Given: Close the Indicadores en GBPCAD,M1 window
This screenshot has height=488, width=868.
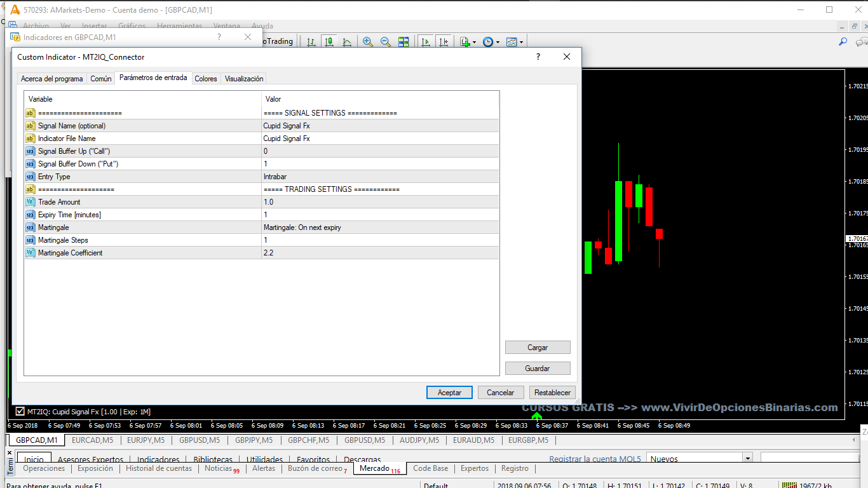Looking at the screenshot, I should [248, 37].
